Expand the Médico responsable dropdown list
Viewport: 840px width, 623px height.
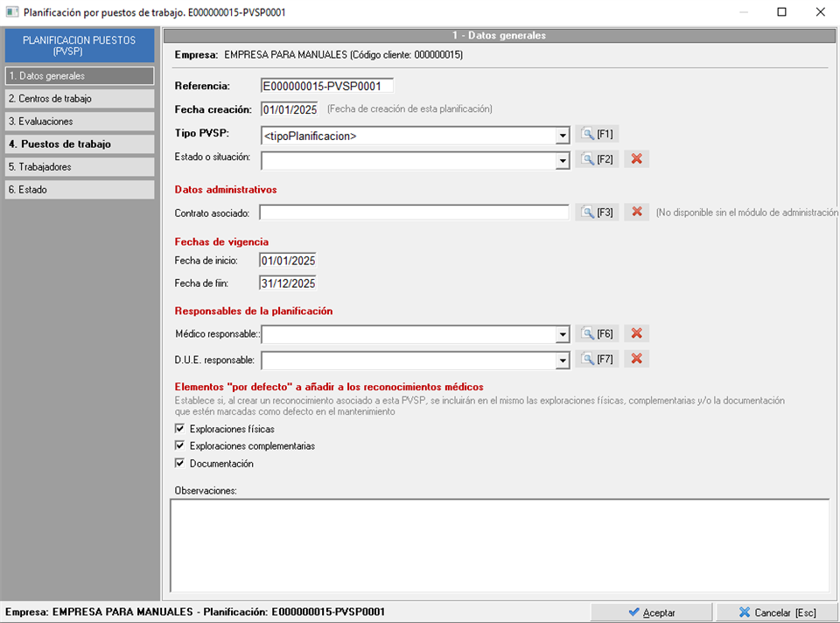pos(562,334)
